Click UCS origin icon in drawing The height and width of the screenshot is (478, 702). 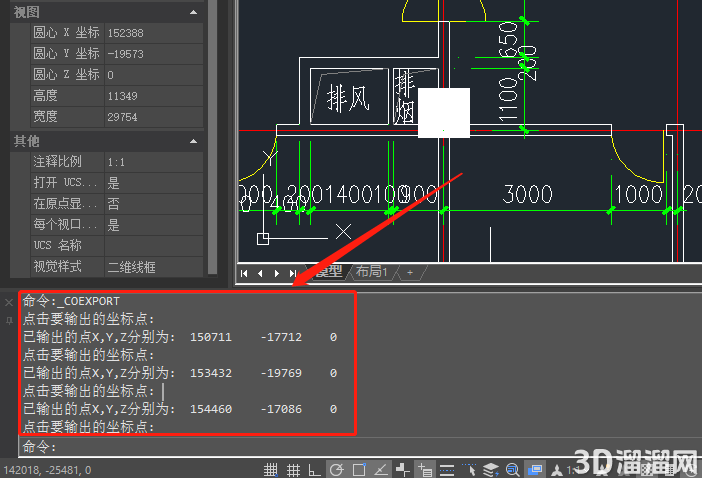(x=263, y=239)
